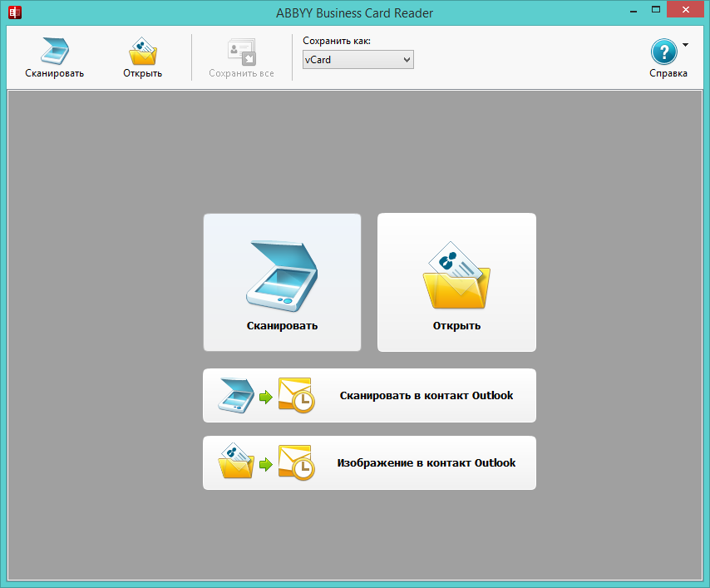Screen dimensions: 710x588
Task: Close the ABBYY Business Card Reader window
Action: click(686, 9)
